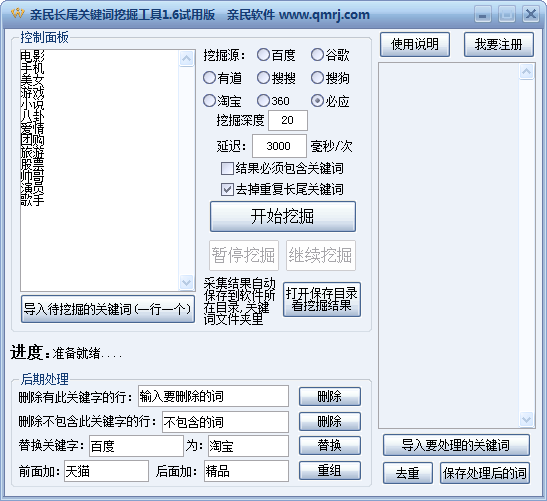Click the 前面加 field containing 天猫
The height and width of the screenshot is (501, 547).
click(x=106, y=471)
